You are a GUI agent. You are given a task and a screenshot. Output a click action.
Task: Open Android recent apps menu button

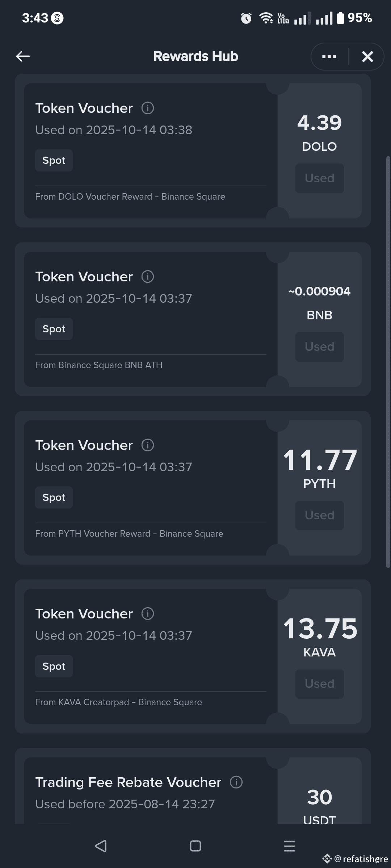tap(290, 846)
